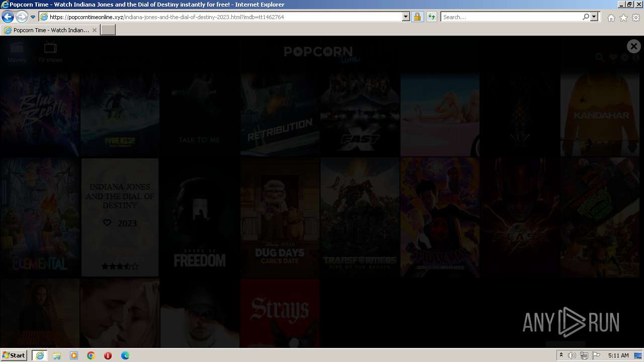Image resolution: width=644 pixels, height=362 pixels.
Task: Click the Popcorn Time logo
Action: click(x=321, y=54)
